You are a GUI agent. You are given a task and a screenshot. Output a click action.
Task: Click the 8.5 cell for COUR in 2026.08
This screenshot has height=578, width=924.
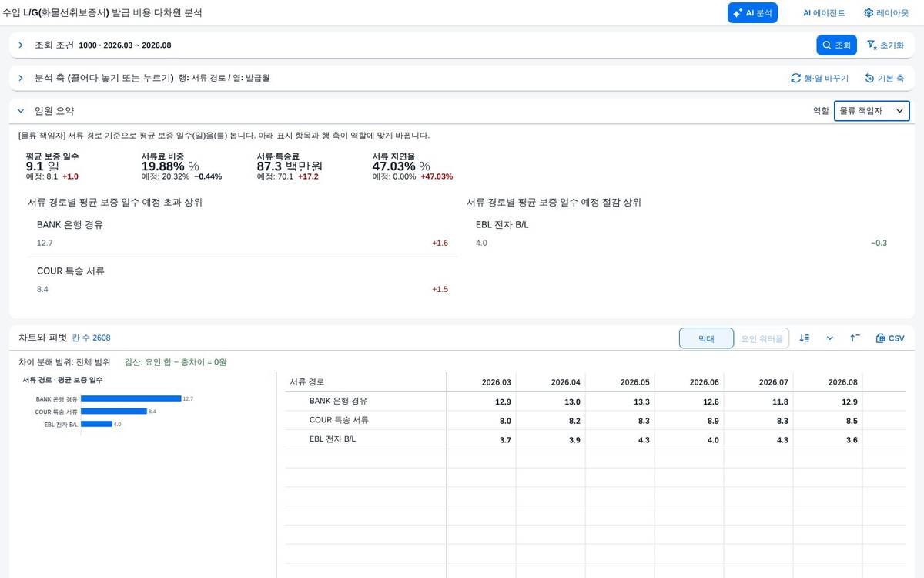tap(828, 420)
